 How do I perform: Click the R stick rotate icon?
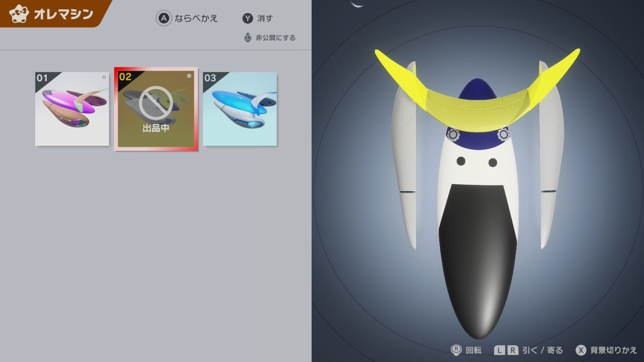tap(456, 350)
